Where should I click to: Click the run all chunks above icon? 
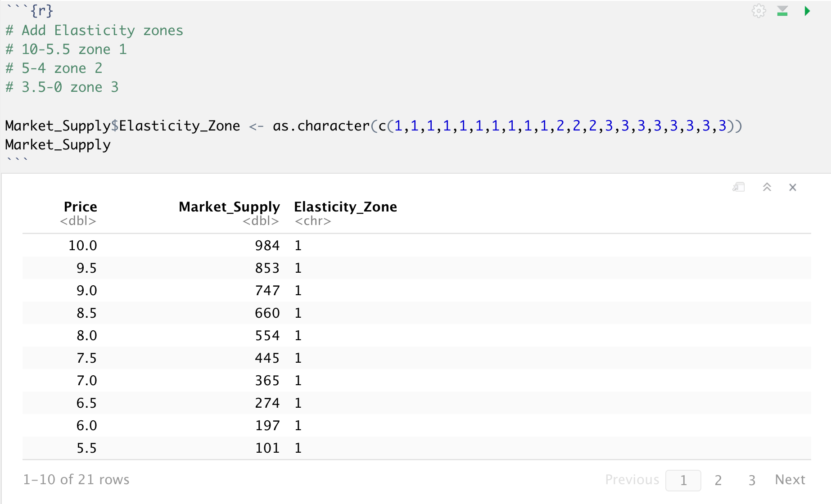coord(782,11)
